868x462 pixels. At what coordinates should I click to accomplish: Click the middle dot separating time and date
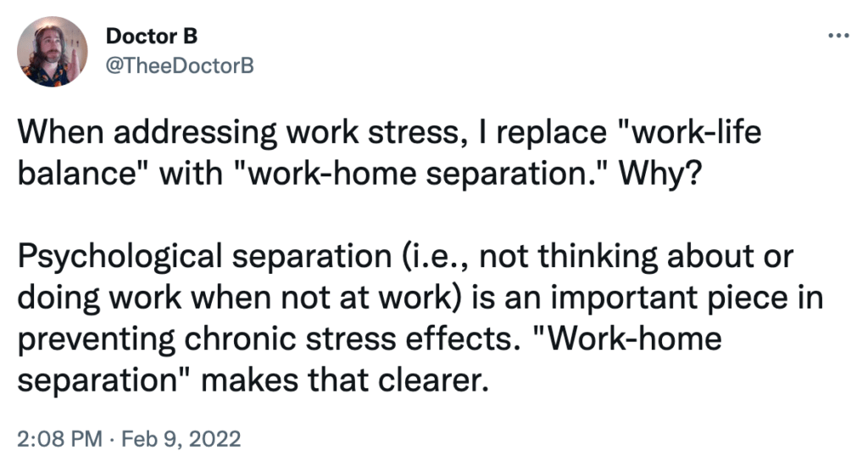[x=112, y=440]
